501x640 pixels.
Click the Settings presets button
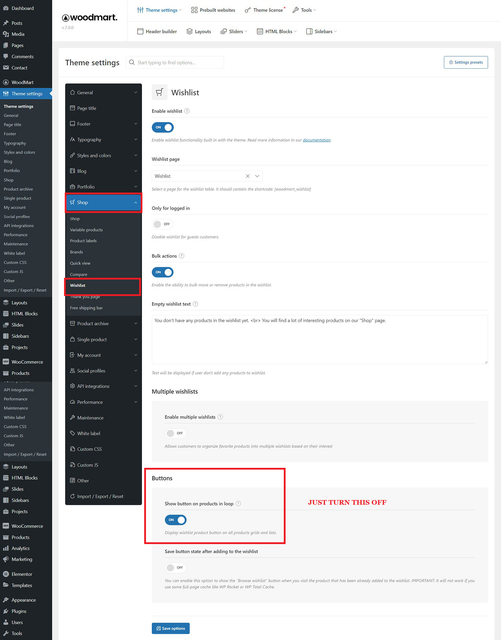(x=466, y=62)
